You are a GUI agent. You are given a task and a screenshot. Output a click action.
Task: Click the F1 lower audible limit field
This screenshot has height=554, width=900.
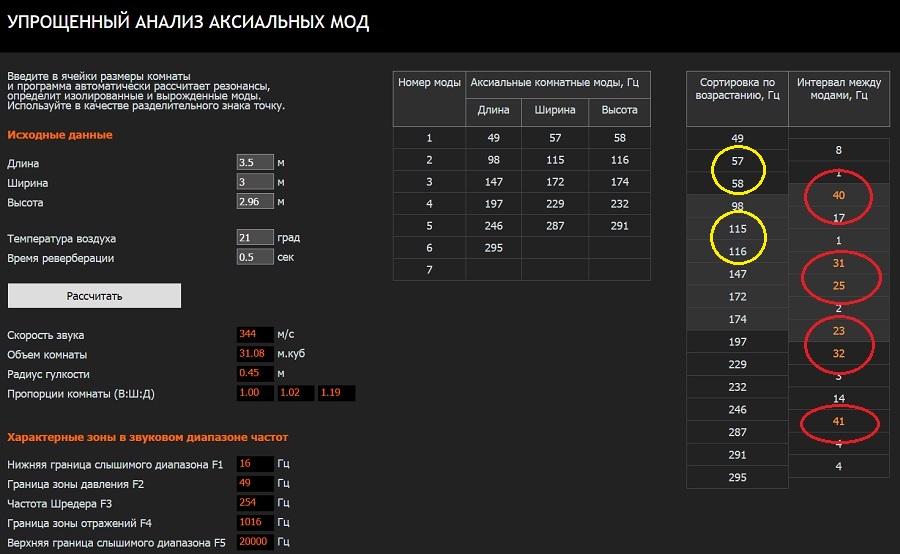[x=255, y=464]
